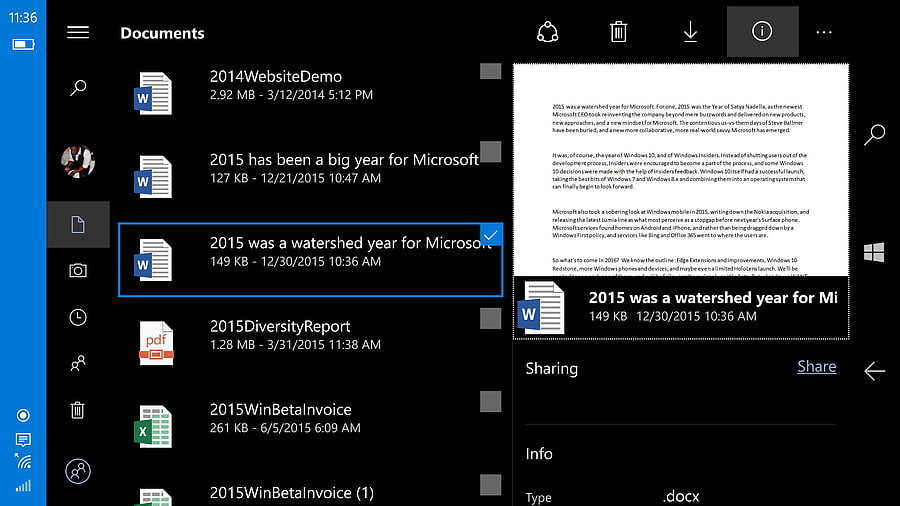900x506 pixels.
Task: Open the hamburger navigation menu
Action: pos(77,32)
